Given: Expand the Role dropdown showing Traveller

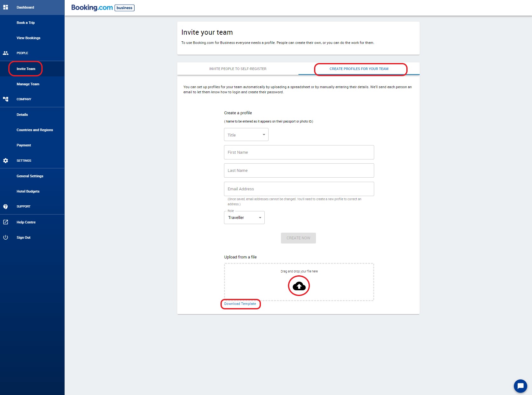Looking at the screenshot, I should (244, 217).
